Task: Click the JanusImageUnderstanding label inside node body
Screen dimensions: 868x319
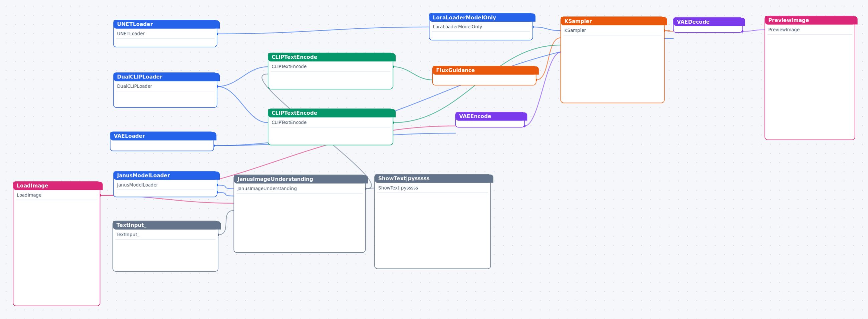Action: pyautogui.click(x=267, y=189)
